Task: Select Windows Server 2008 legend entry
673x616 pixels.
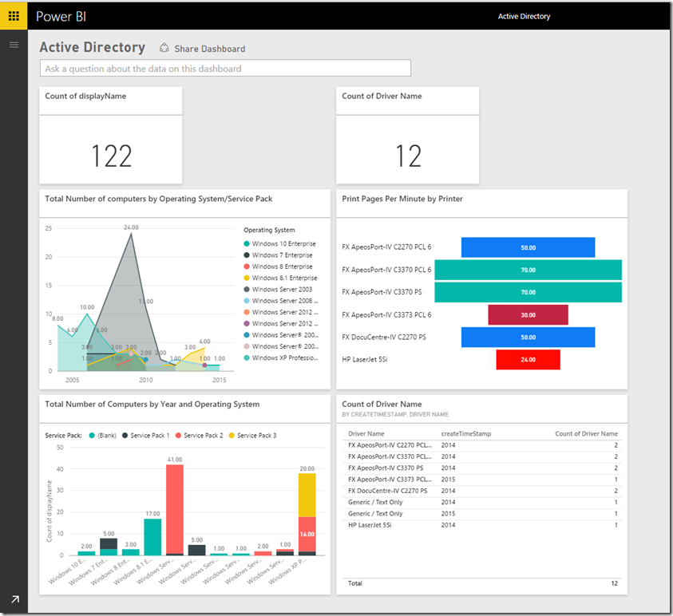Action: coord(280,301)
